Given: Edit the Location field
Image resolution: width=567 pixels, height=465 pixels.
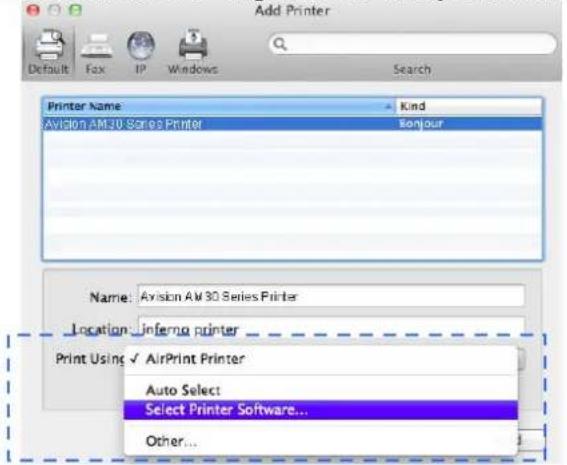Looking at the screenshot, I should point(331,327).
